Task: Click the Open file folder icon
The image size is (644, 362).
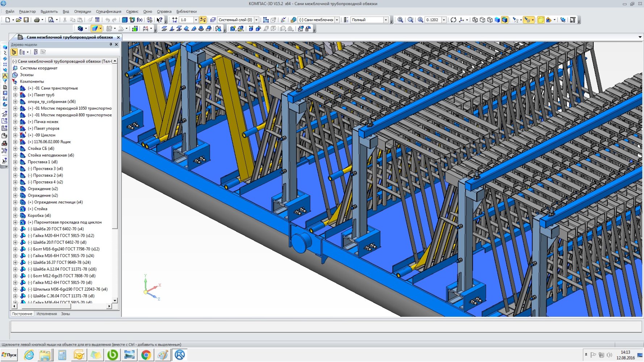Action: click(18, 20)
